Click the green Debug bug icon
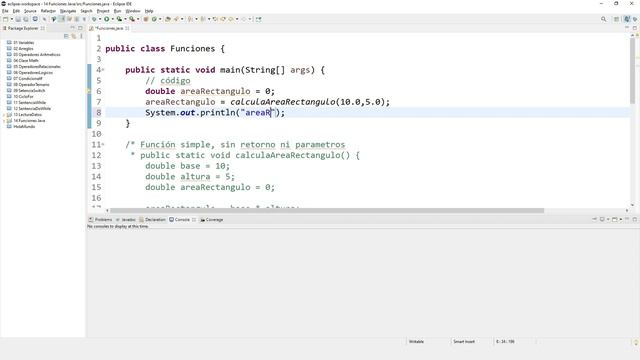The image size is (640, 360). (94, 19)
